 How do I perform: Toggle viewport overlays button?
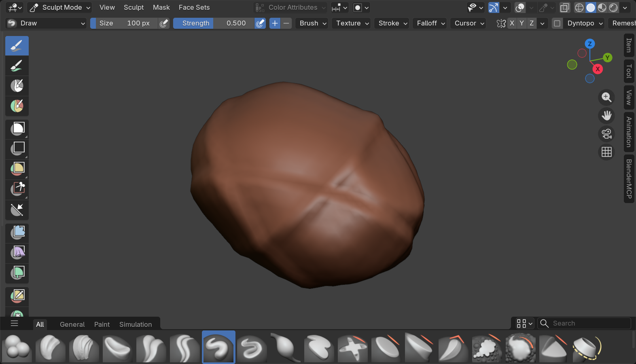(x=520, y=8)
